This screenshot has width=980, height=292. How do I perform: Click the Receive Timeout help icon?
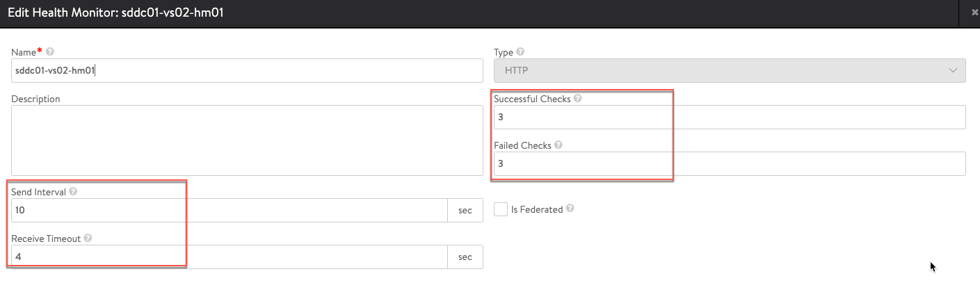coord(88,238)
